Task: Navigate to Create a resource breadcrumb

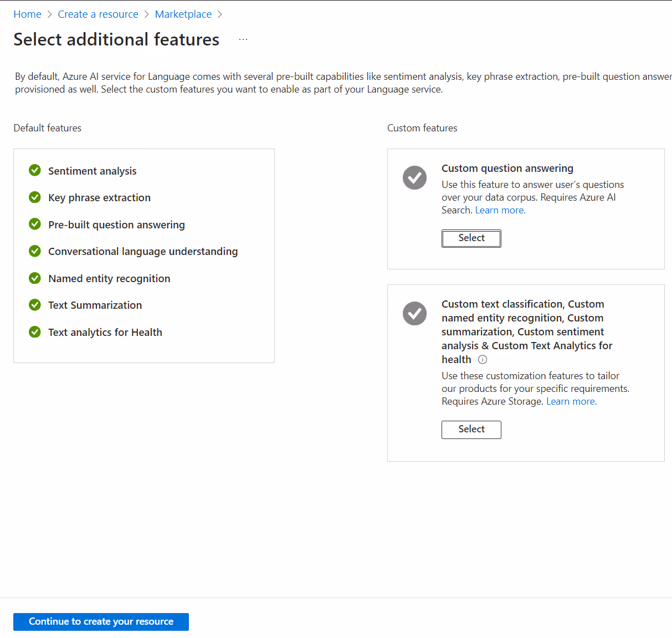Action: [x=98, y=14]
